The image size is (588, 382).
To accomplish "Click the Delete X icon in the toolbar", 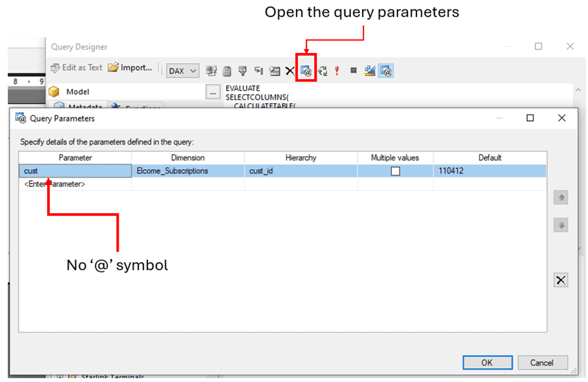I will click(x=290, y=71).
